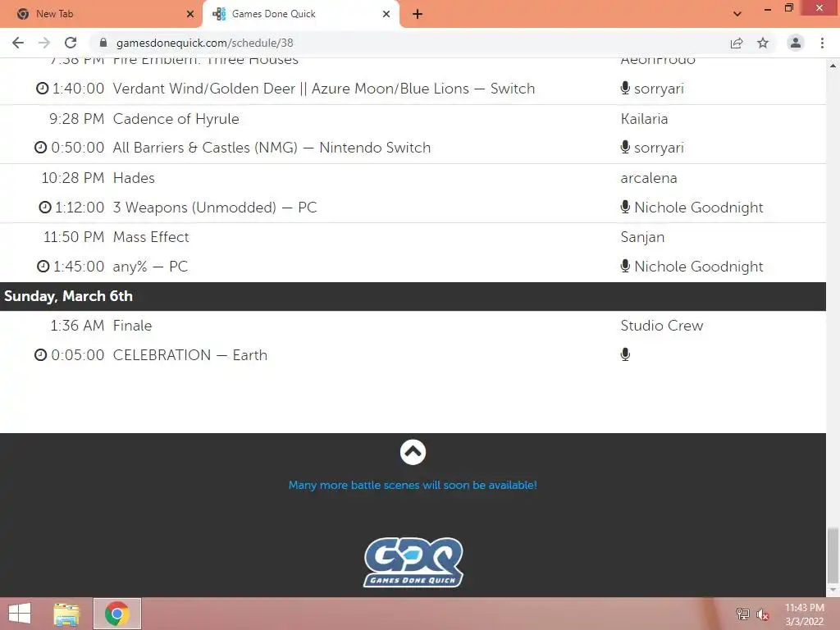Click the scrollbar down arrow

coord(833,591)
